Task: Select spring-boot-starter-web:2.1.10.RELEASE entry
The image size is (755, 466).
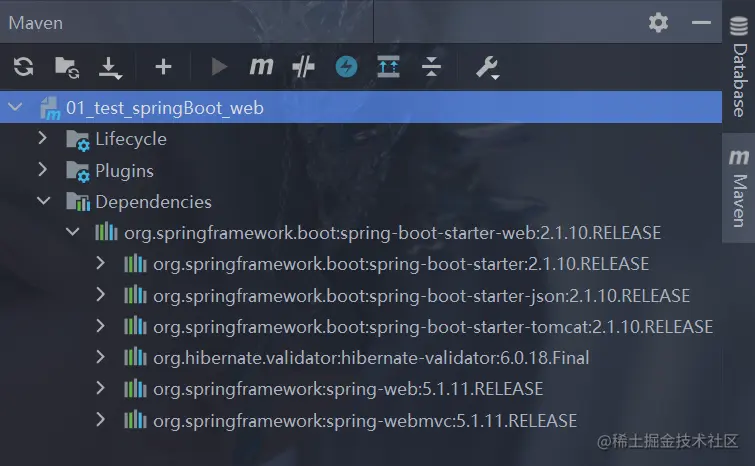Action: pyautogui.click(x=392, y=233)
